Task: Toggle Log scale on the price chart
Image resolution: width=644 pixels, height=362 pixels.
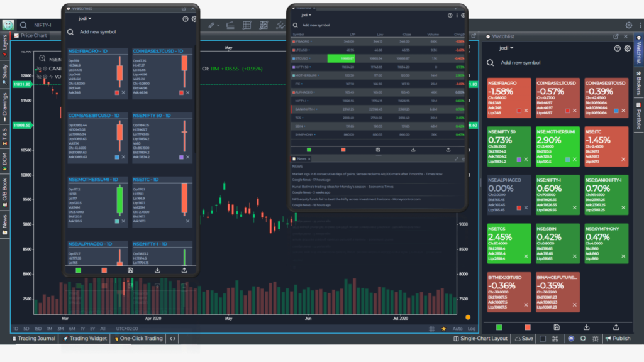Action: point(472,329)
